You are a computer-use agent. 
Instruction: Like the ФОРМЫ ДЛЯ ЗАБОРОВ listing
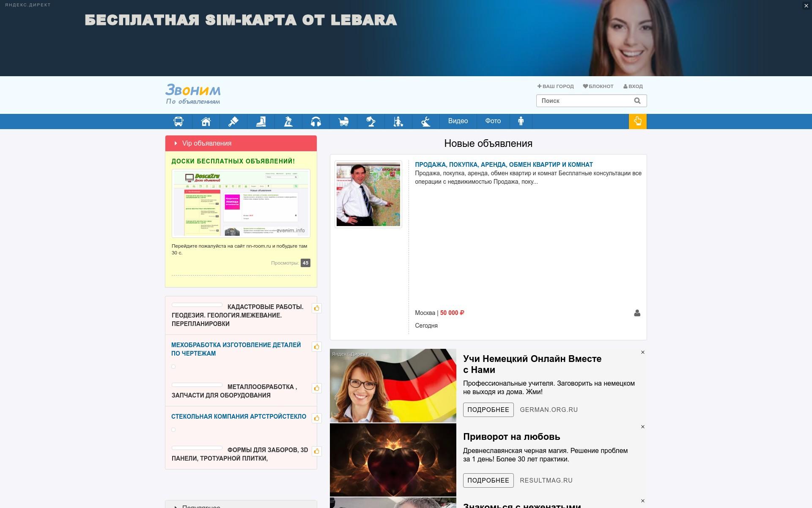[317, 451]
